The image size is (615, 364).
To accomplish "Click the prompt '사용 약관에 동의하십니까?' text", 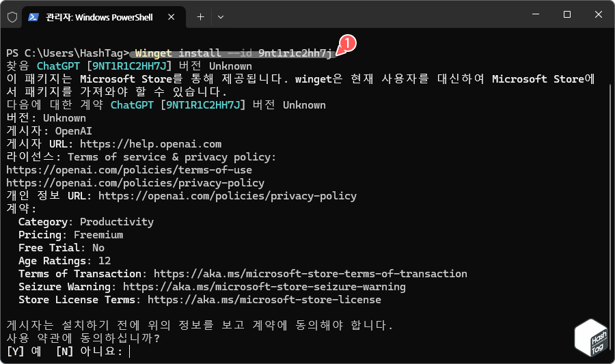I will [83, 338].
